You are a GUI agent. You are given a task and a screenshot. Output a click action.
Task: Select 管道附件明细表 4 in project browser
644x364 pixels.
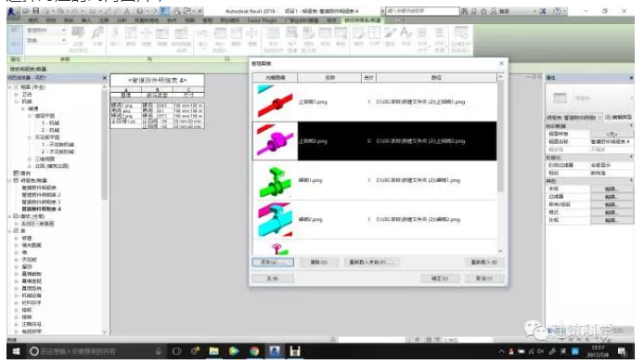41,209
